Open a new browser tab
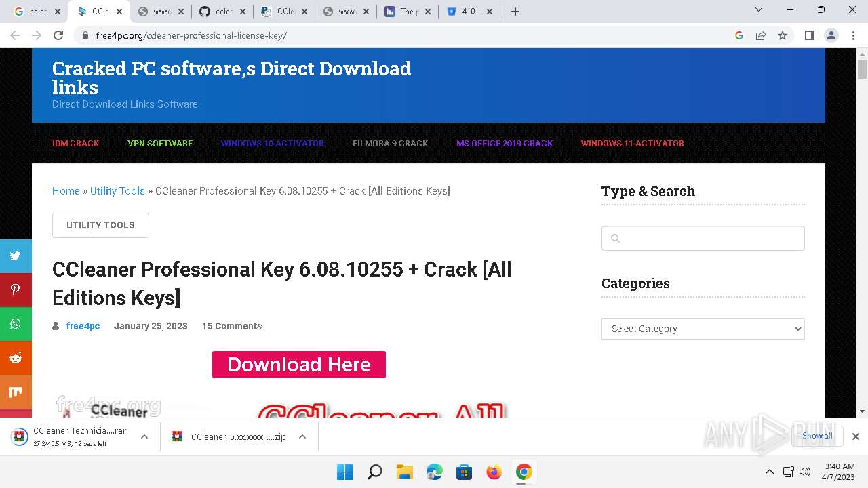Image resolution: width=868 pixels, height=488 pixels. point(515,12)
